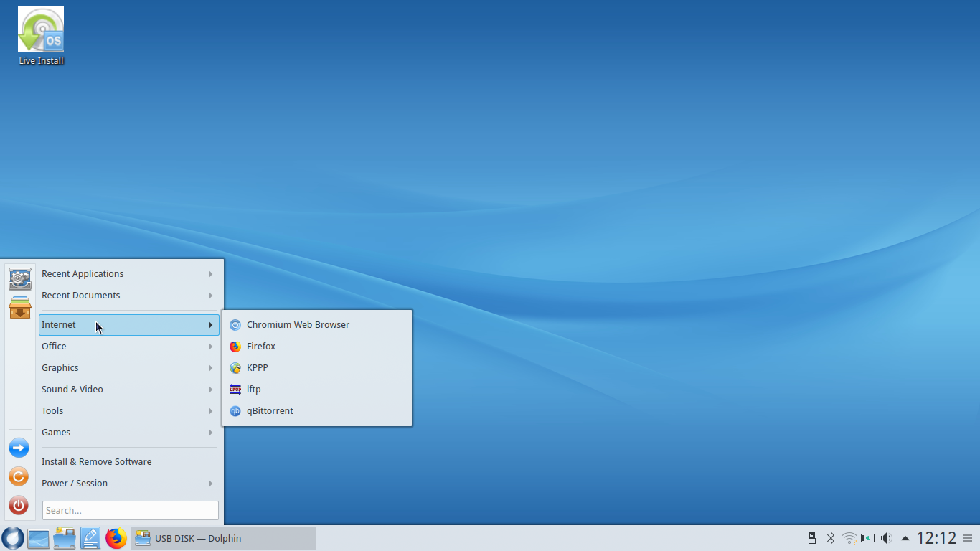Viewport: 980px width, 551px height.
Task: Click the orange restart icon
Action: pos(19,476)
